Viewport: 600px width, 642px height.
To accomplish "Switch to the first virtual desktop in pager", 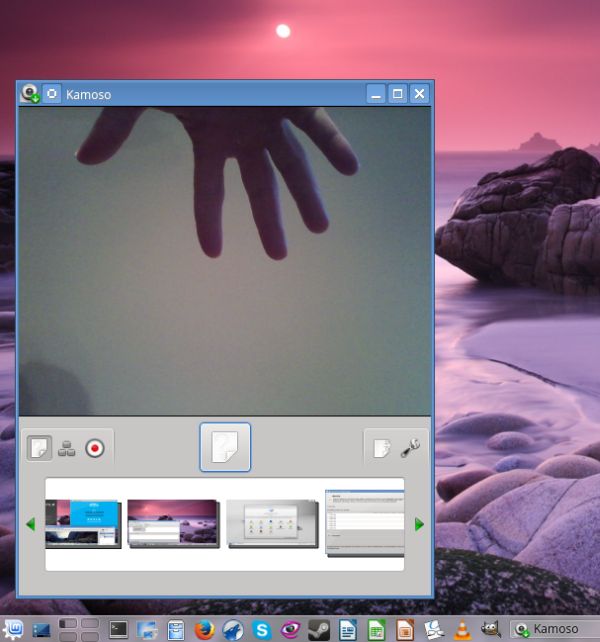I will pos(68,624).
